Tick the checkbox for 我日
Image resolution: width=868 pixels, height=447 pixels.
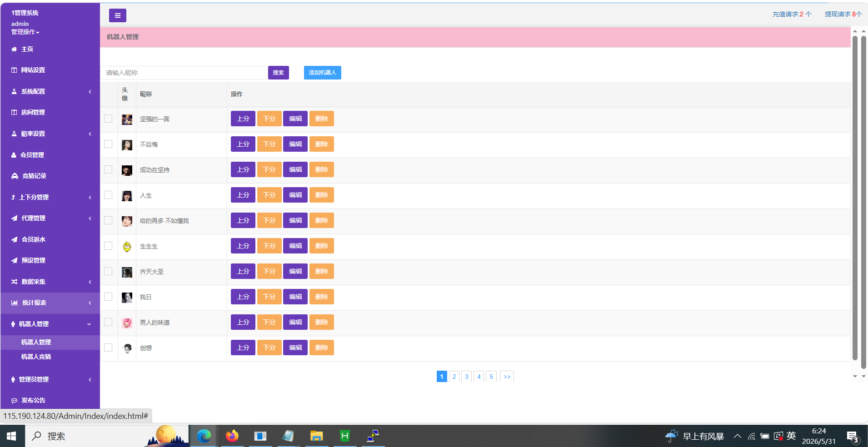click(108, 297)
